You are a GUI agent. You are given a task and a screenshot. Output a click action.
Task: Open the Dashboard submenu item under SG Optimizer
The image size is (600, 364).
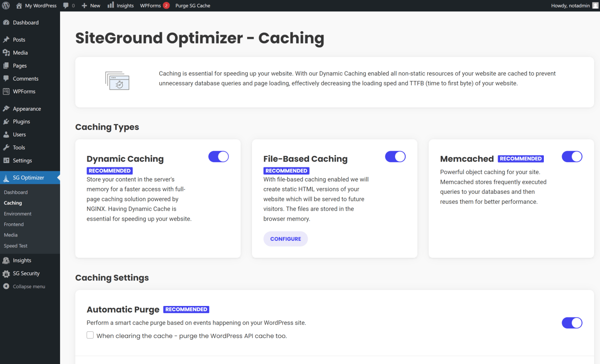pos(16,192)
